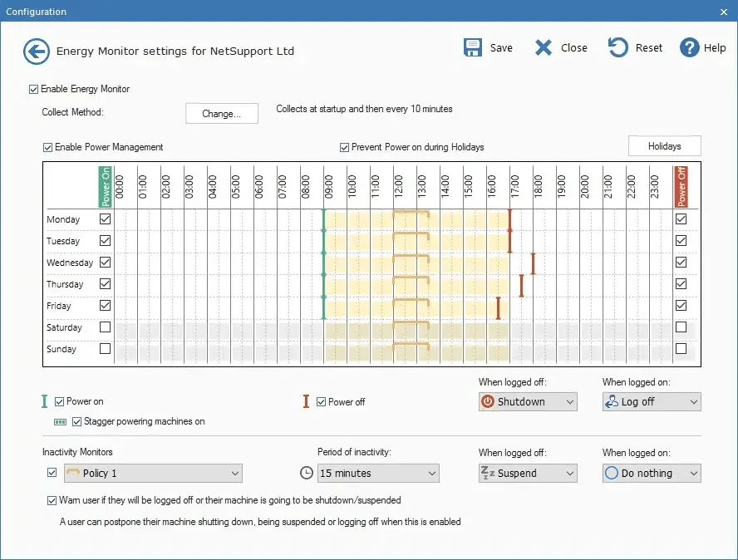This screenshot has width=738, height=560.
Task: Uncheck Stagger powering machines on
Action: (x=77, y=421)
